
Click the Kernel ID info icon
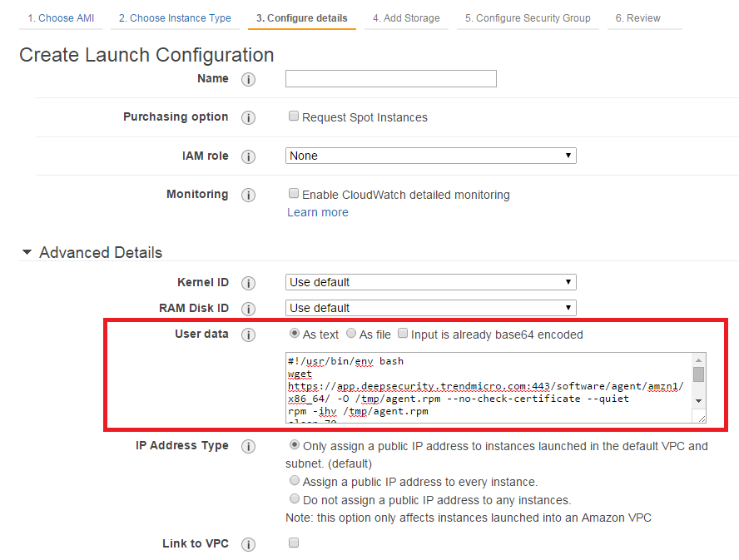tap(248, 281)
